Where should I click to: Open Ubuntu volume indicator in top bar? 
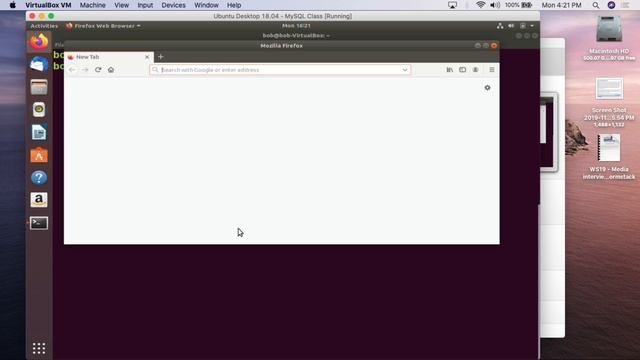(511, 26)
